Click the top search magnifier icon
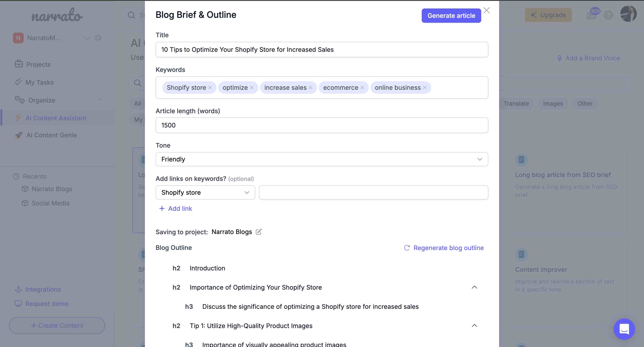The height and width of the screenshot is (347, 644). [x=131, y=15]
